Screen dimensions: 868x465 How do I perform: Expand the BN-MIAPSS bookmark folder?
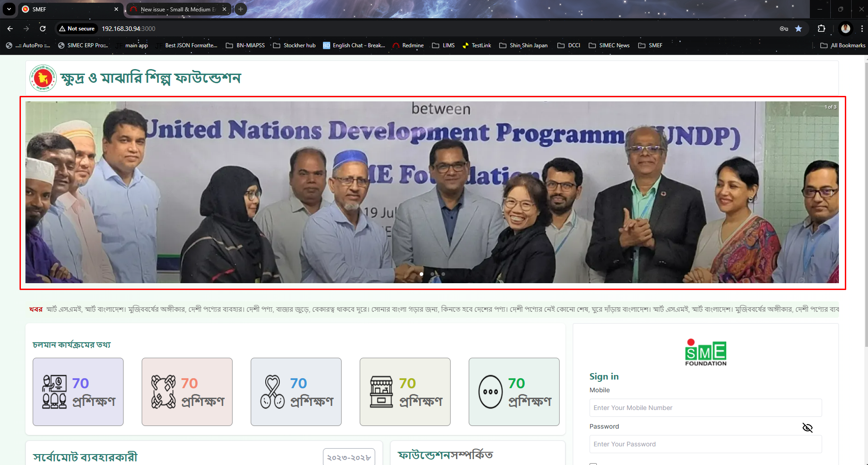245,45
